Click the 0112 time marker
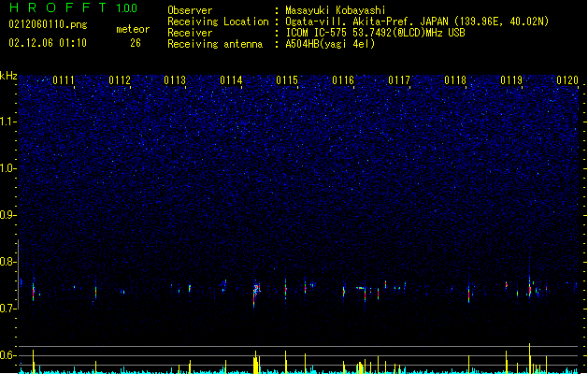 click(x=120, y=80)
